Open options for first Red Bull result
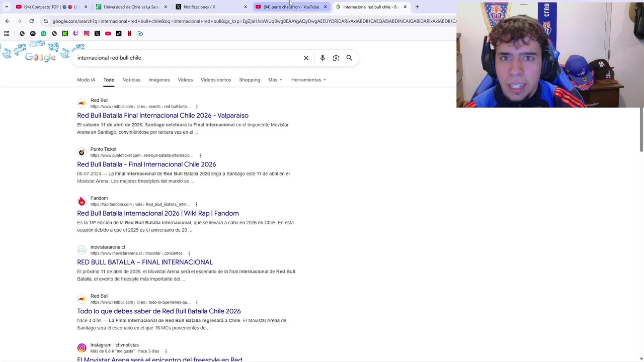 click(197, 107)
